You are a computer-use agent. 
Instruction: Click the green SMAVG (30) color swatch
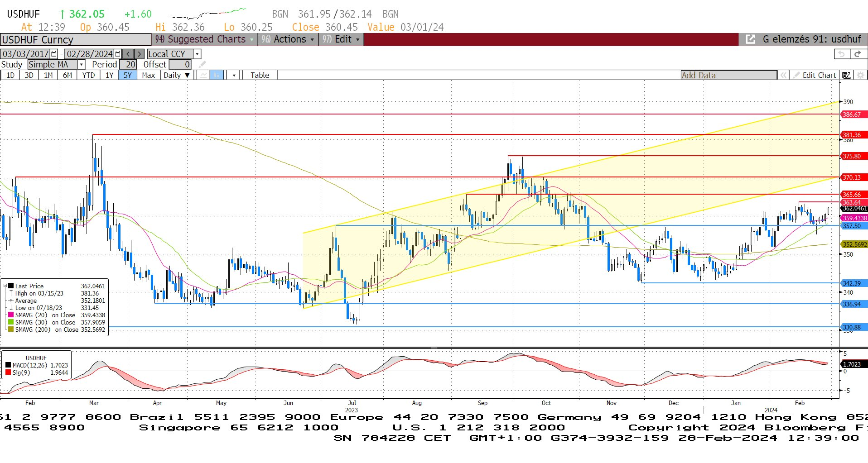pos(11,322)
